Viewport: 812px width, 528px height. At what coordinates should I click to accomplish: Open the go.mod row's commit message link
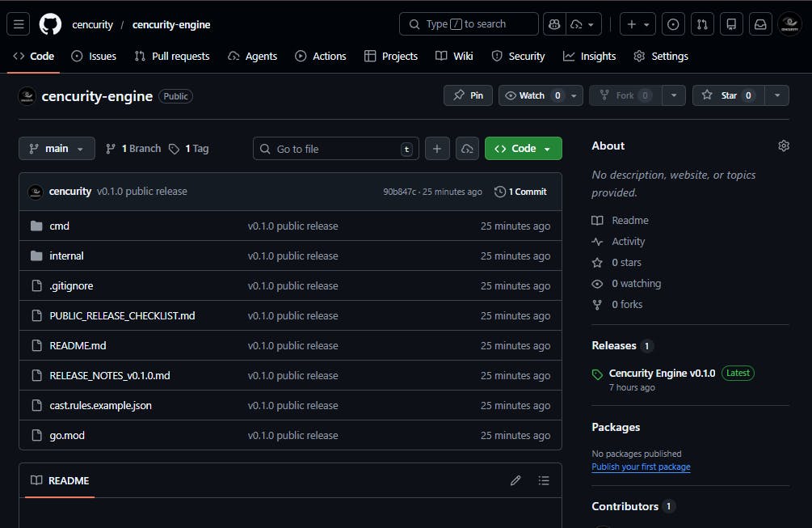coord(292,436)
